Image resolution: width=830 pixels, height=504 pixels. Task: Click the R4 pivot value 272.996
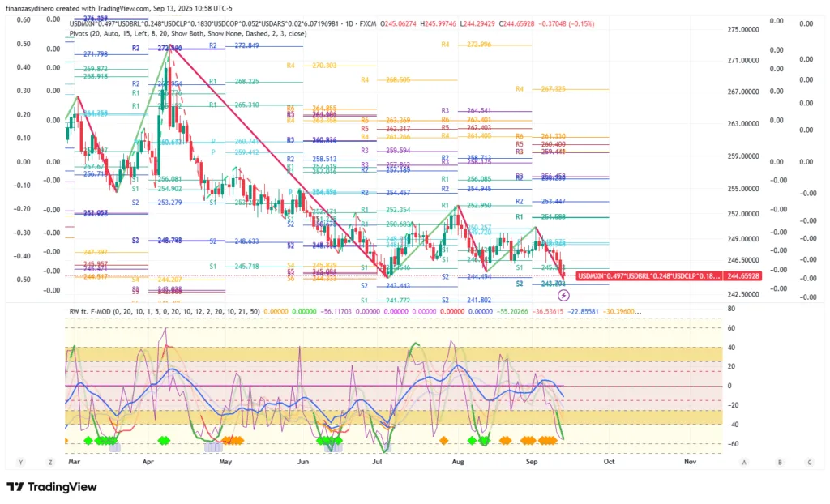click(478, 45)
